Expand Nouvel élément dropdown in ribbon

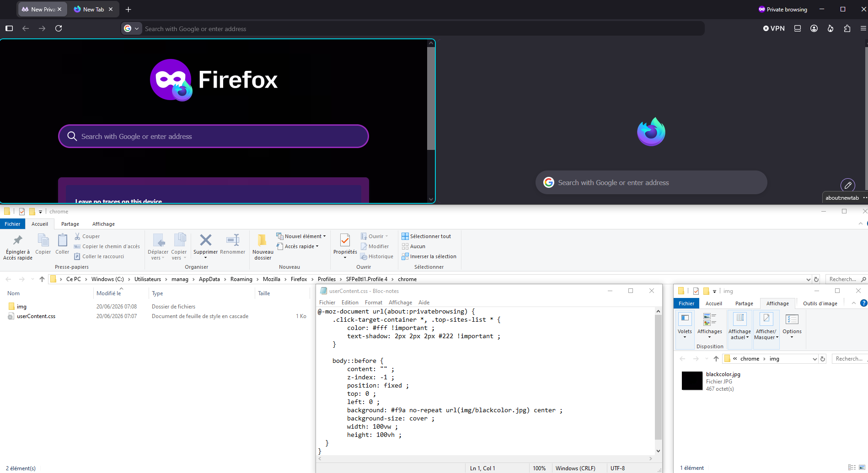324,236
